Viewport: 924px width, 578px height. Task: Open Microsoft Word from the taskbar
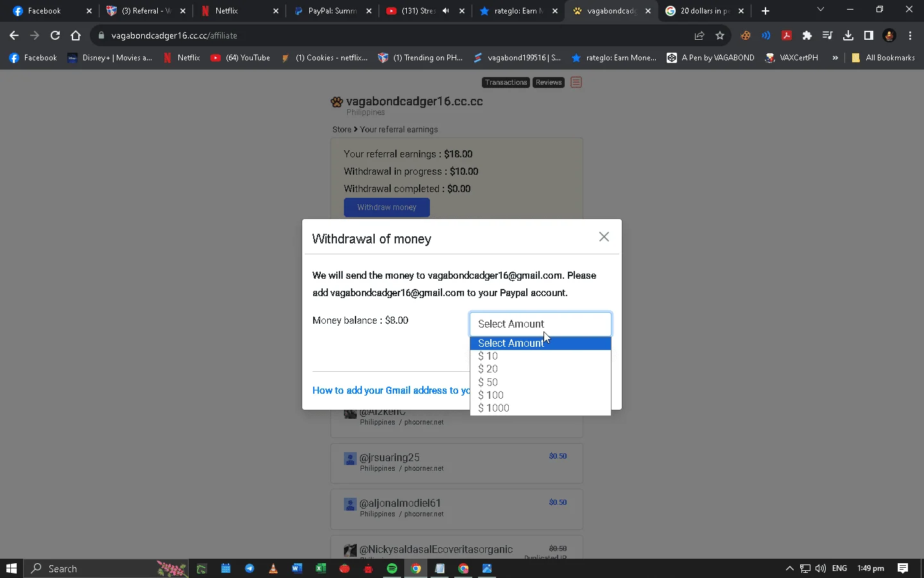(296, 568)
